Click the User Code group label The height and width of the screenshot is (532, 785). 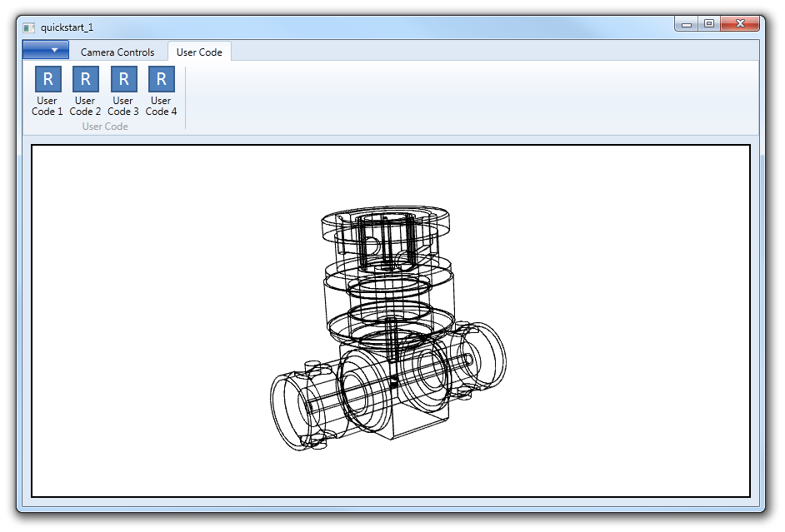(105, 127)
